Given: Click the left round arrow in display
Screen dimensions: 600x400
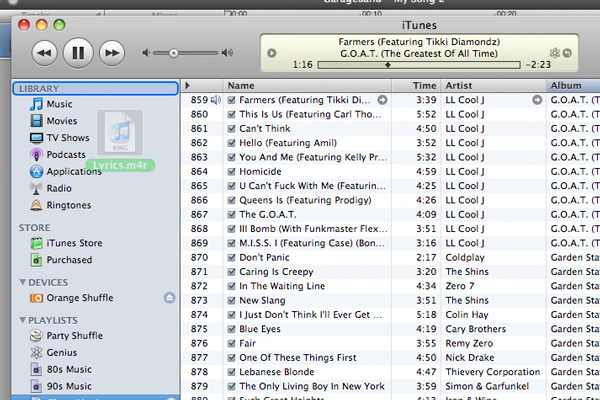Looking at the screenshot, I should (x=272, y=53).
